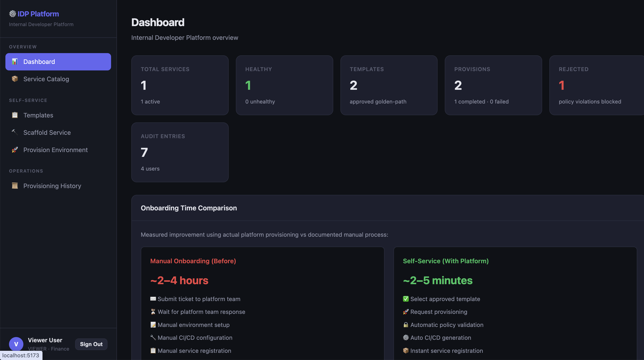644x360 pixels.
Task: Click the hourglass icon beside Wait for platform
Action: click(x=153, y=312)
